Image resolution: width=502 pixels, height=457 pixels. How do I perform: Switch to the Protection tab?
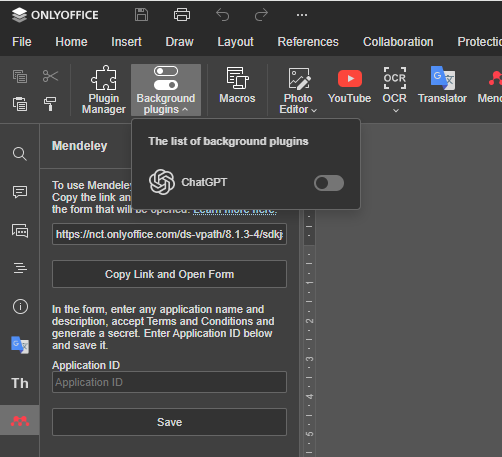click(480, 42)
